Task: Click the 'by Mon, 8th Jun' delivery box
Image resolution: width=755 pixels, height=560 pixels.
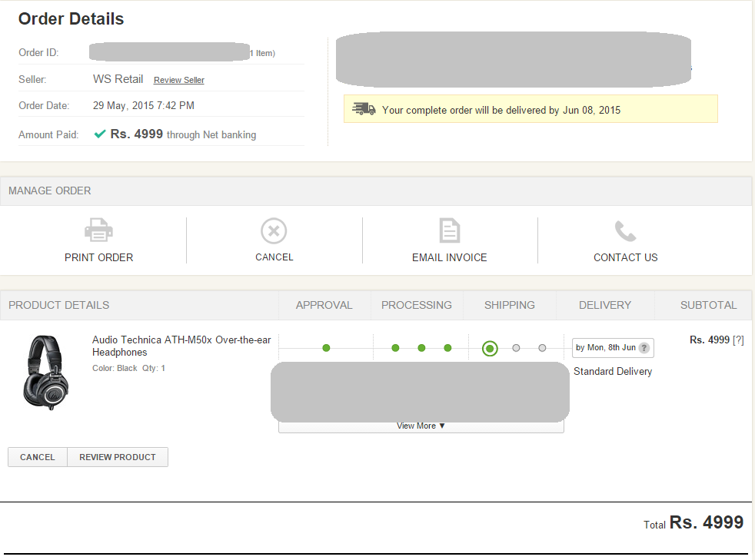Action: point(613,348)
